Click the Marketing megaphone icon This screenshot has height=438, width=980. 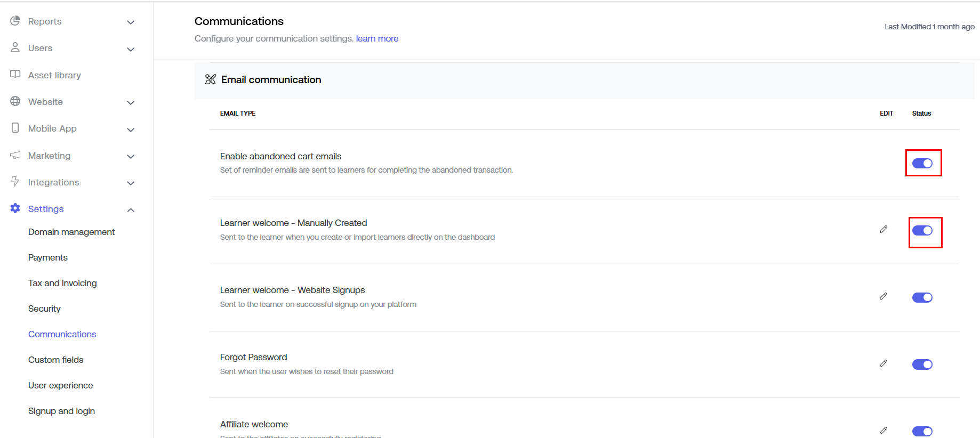(15, 155)
